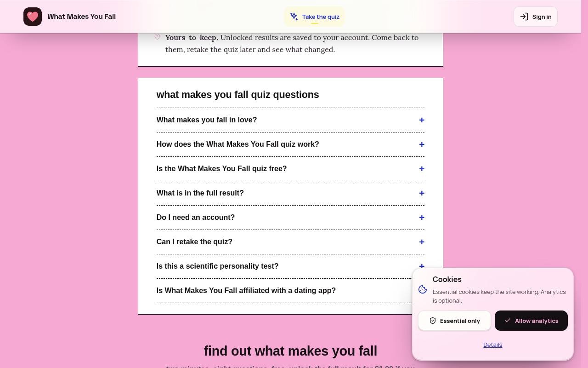Open the What Makes You Fall home link
The width and height of the screenshot is (588, 368).
click(69, 17)
